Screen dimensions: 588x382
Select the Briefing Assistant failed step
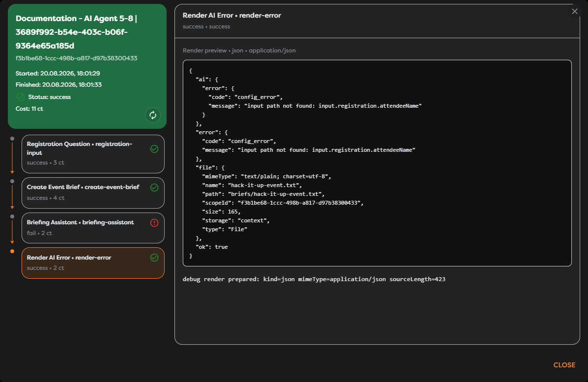(x=93, y=228)
